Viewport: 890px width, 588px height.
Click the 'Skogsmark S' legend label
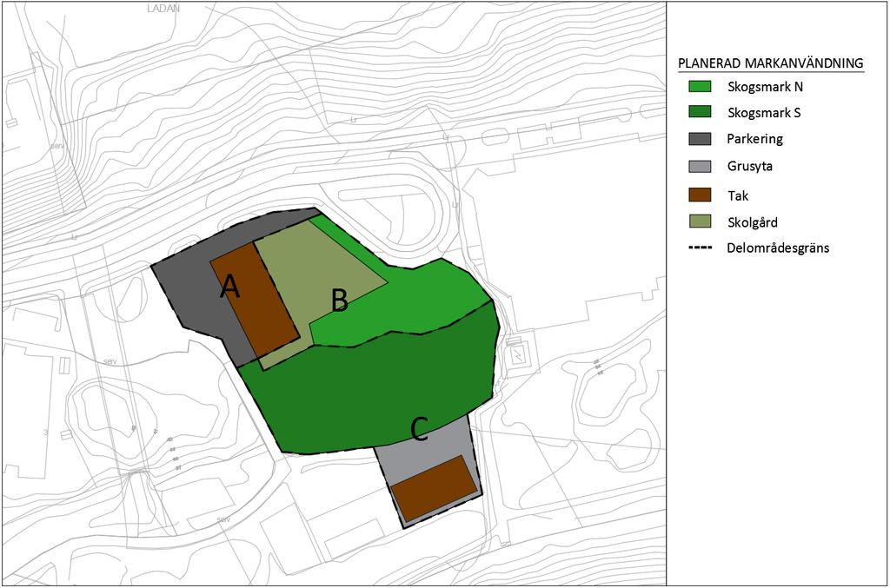click(x=764, y=112)
